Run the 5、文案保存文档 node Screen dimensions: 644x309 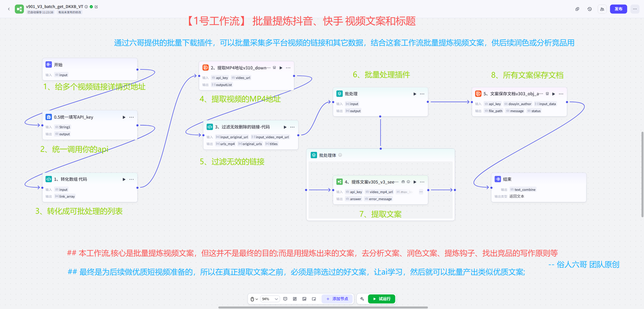tap(553, 94)
